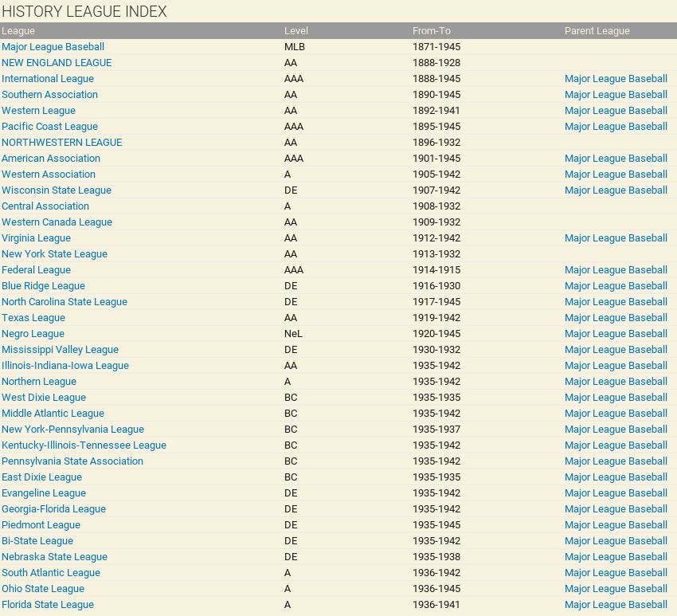
Task: Select the MLB level cell
Action: point(295,47)
